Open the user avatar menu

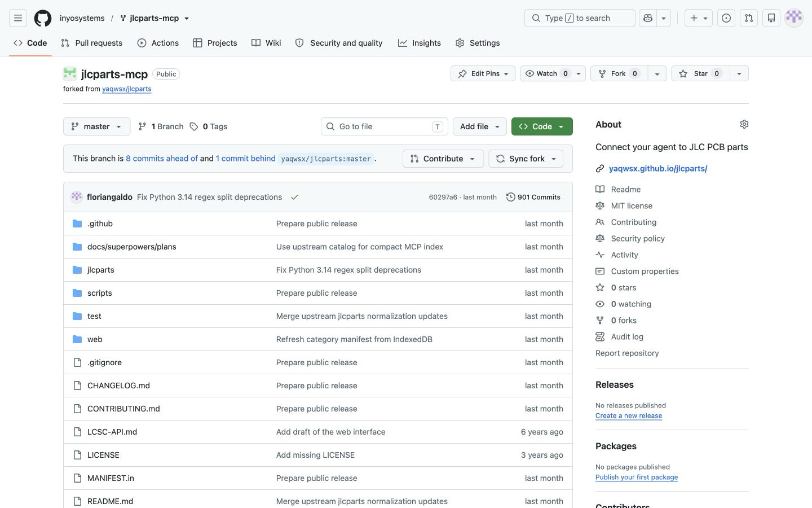pyautogui.click(x=794, y=18)
